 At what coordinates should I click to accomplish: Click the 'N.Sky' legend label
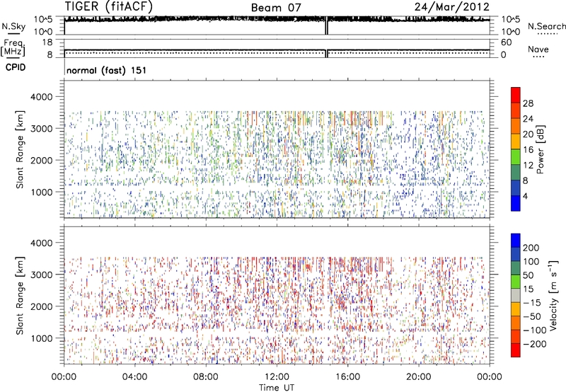(x=13, y=26)
